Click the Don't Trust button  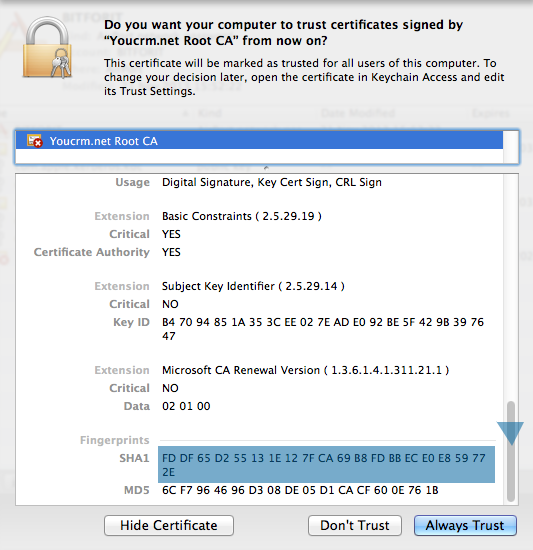tap(355, 525)
